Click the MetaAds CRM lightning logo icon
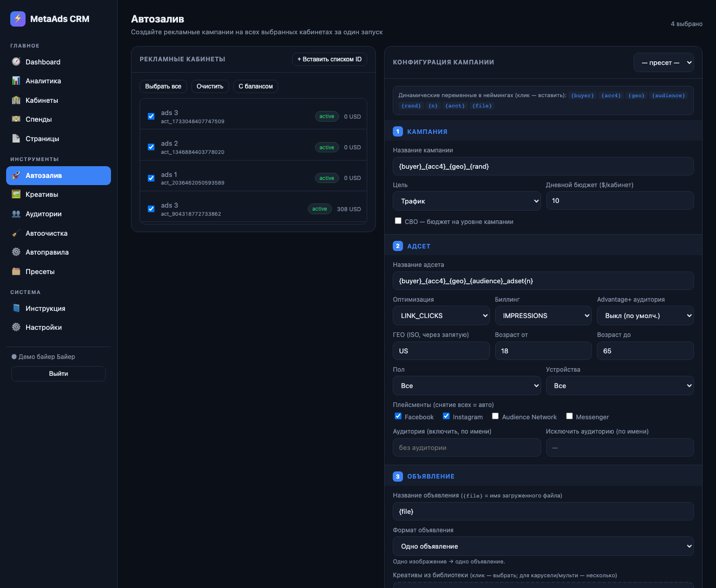The width and height of the screenshot is (716, 588). tap(18, 19)
